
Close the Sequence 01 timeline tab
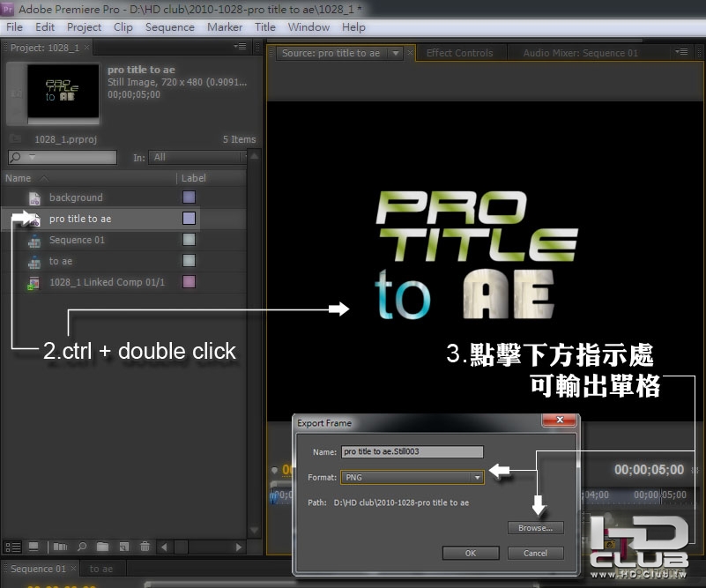click(x=73, y=569)
